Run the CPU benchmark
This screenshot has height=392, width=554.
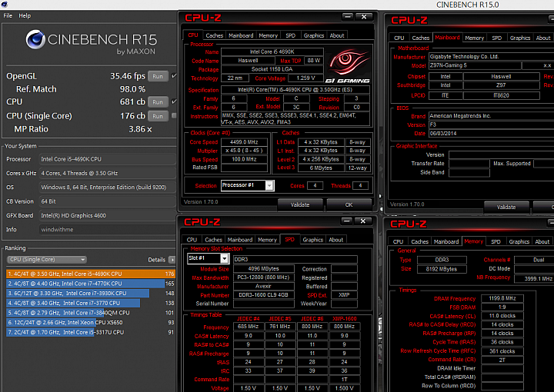click(x=158, y=102)
